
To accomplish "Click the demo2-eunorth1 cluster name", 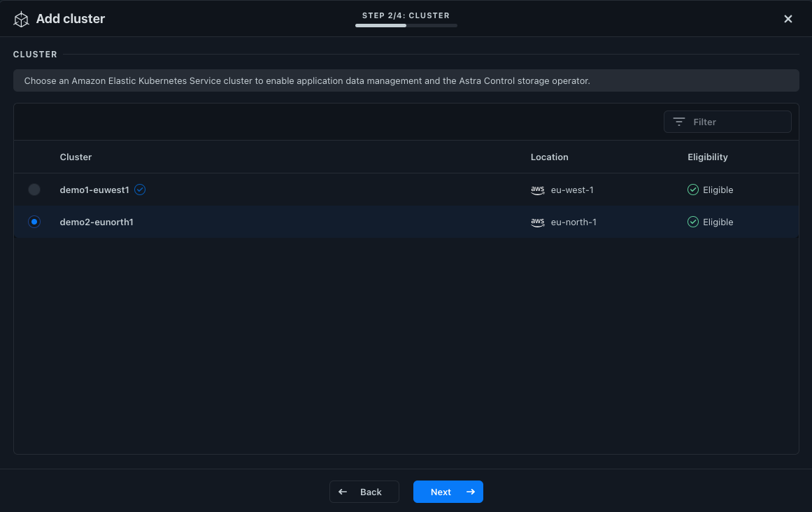I will tap(97, 222).
